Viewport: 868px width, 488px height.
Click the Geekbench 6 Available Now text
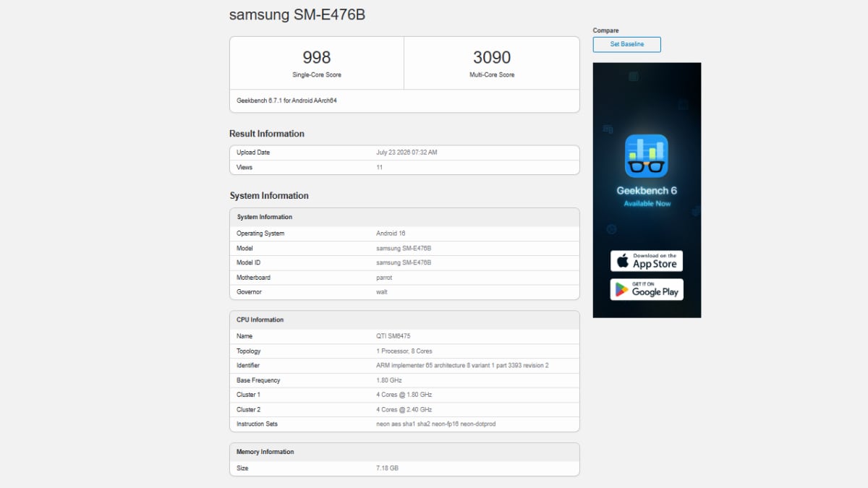pos(647,197)
